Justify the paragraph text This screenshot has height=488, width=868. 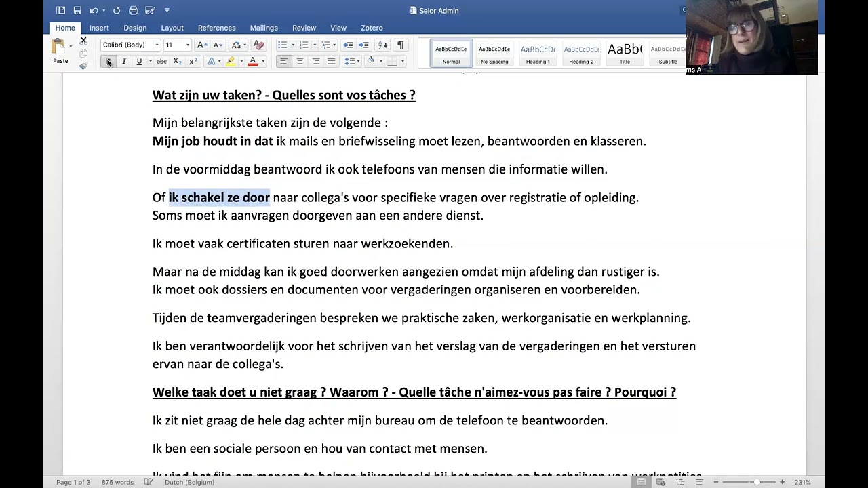click(x=331, y=61)
